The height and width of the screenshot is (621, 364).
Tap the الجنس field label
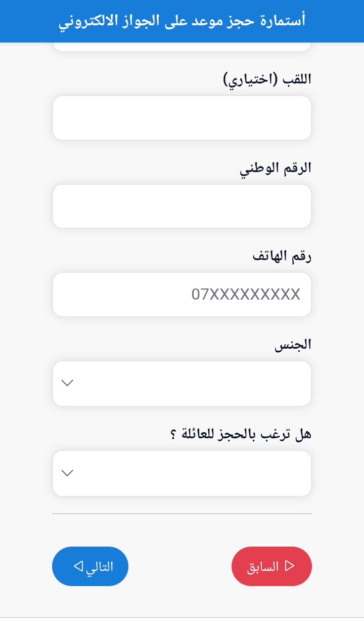(293, 345)
